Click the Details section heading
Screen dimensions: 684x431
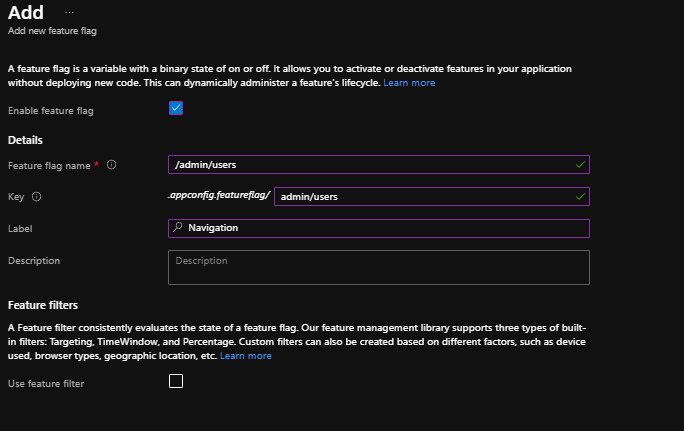pos(25,140)
